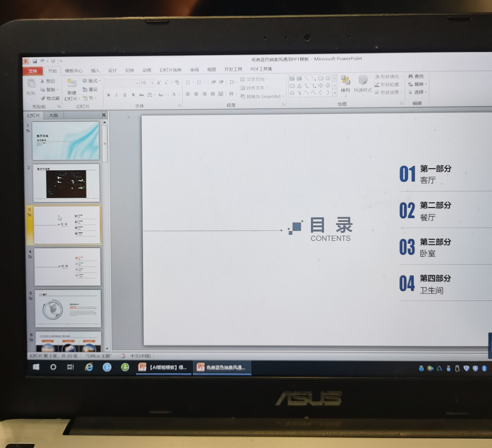The image size is (492, 448).
Task: Select slide 5 thumbnail with globe
Action: pos(68,308)
